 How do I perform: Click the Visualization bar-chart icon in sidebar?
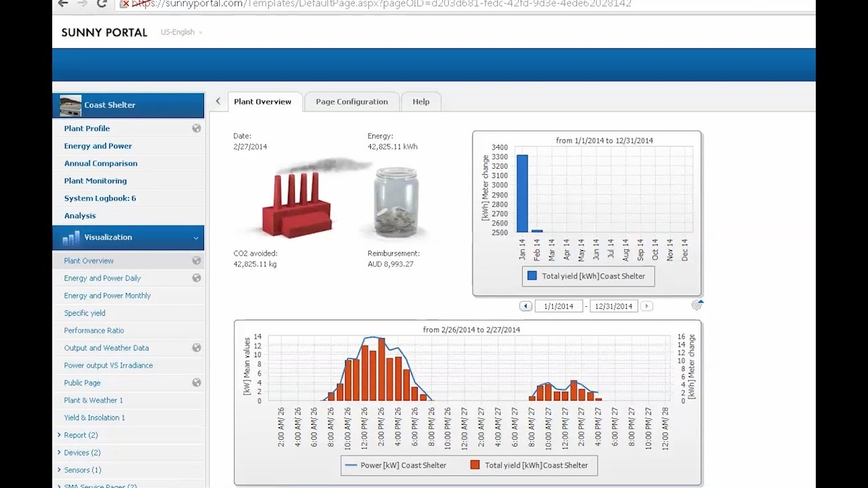[70, 237]
